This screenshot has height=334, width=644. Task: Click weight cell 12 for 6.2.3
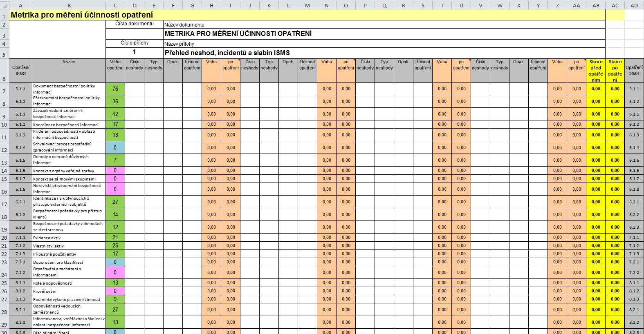[115, 227]
